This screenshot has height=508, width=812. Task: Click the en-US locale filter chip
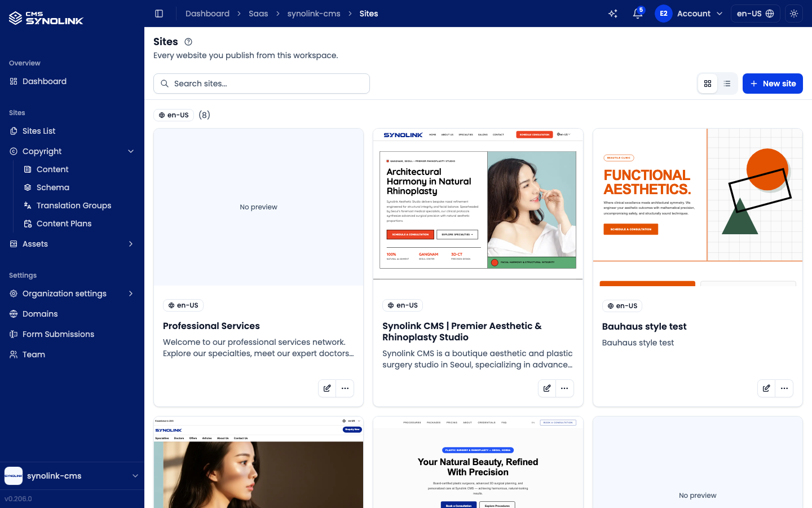(174, 115)
